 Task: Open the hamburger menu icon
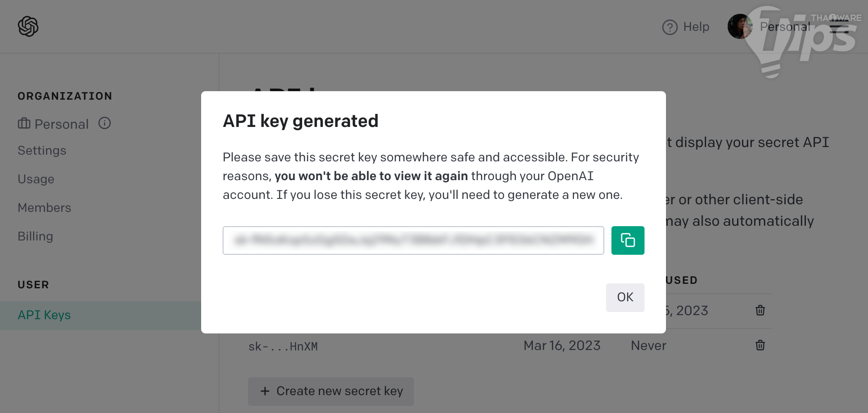tap(839, 27)
